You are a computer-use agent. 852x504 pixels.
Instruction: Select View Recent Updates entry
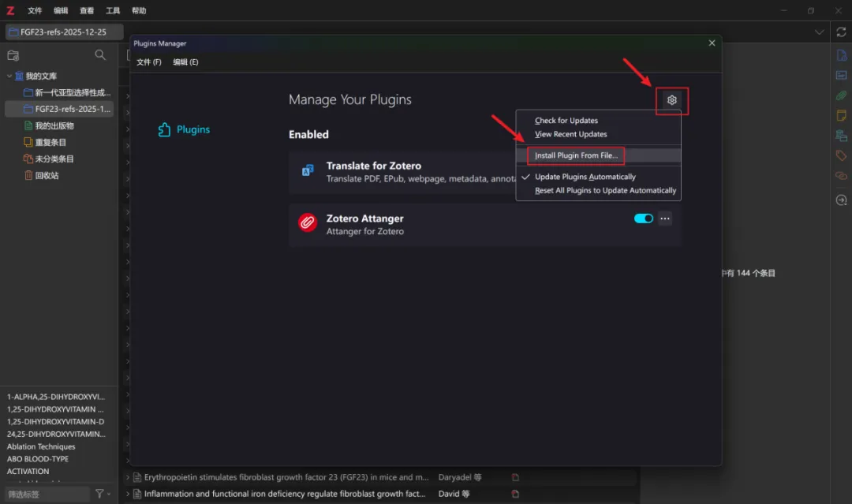570,134
